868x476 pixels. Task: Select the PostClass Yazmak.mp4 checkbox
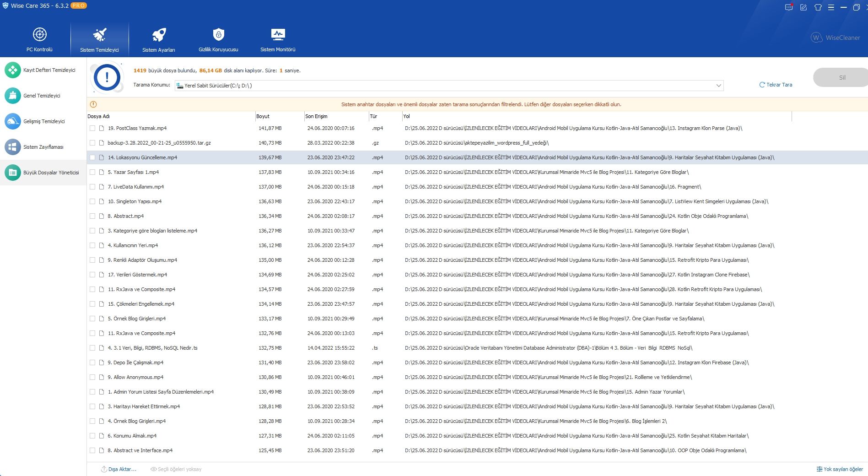[93, 128]
